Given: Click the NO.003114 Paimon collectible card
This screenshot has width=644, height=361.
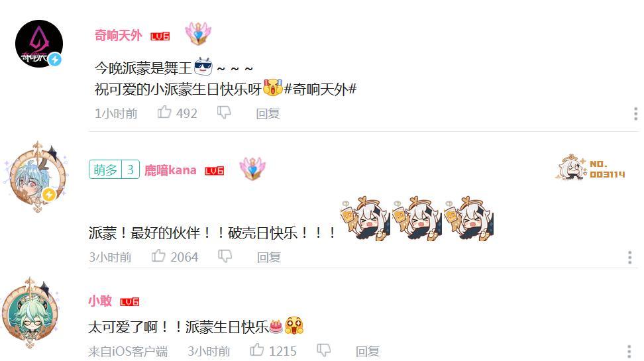Looking at the screenshot, I should click(590, 168).
